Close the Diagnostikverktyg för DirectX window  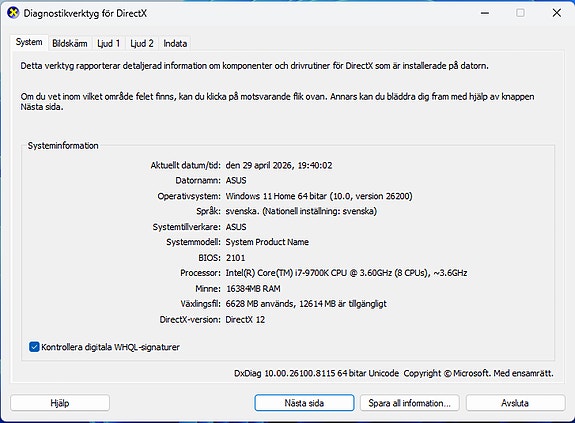point(556,13)
